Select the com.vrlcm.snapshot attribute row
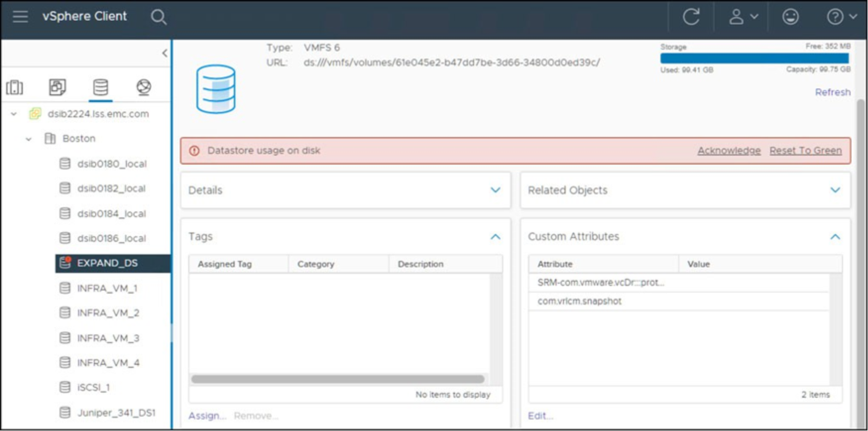Screen dimensions: 868x431 [x=679, y=302]
